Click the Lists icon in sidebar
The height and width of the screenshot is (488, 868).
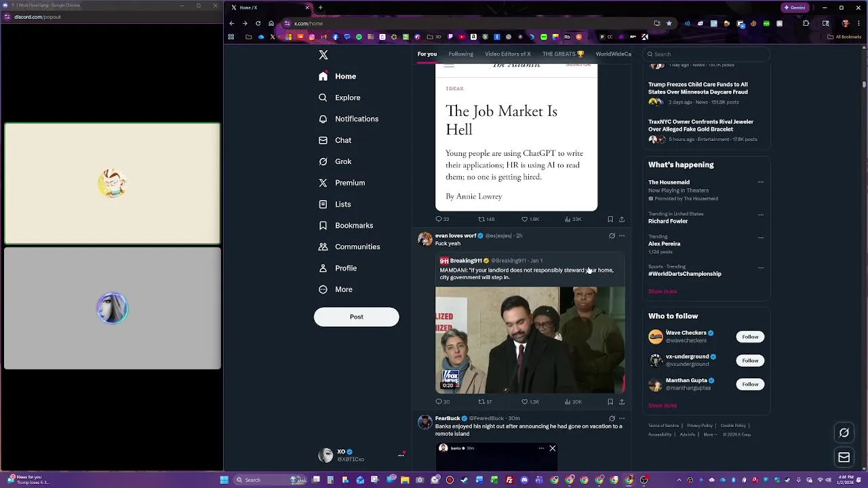pos(323,204)
